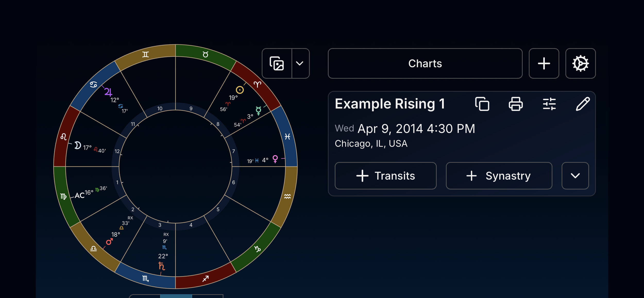Image resolution: width=644 pixels, height=298 pixels.
Task: Click house number 10 label
Action: tap(160, 109)
